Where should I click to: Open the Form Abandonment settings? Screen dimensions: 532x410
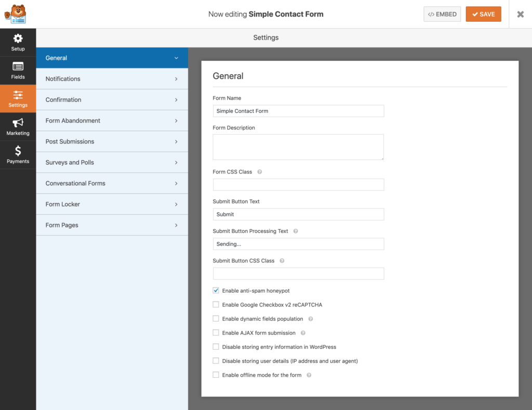[x=112, y=120]
